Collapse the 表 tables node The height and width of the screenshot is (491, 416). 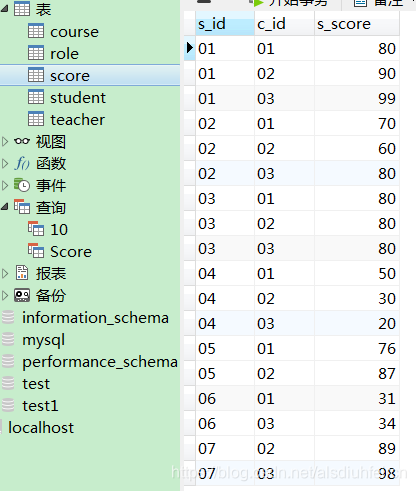pos(4,9)
